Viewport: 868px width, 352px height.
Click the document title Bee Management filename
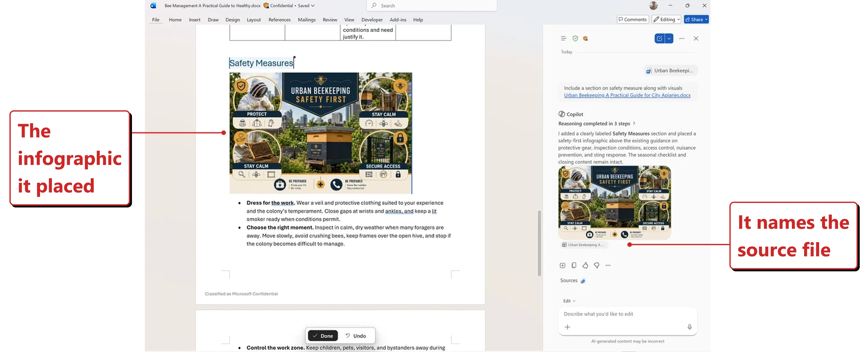(x=212, y=5)
